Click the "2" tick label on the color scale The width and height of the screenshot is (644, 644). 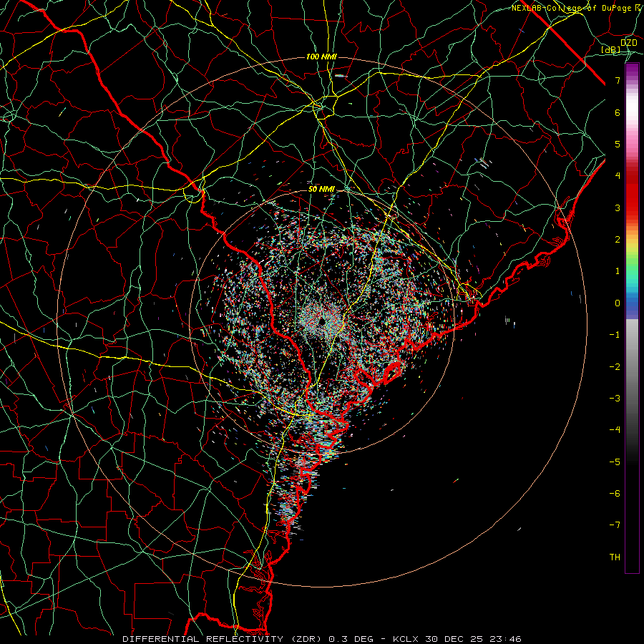[x=618, y=240]
